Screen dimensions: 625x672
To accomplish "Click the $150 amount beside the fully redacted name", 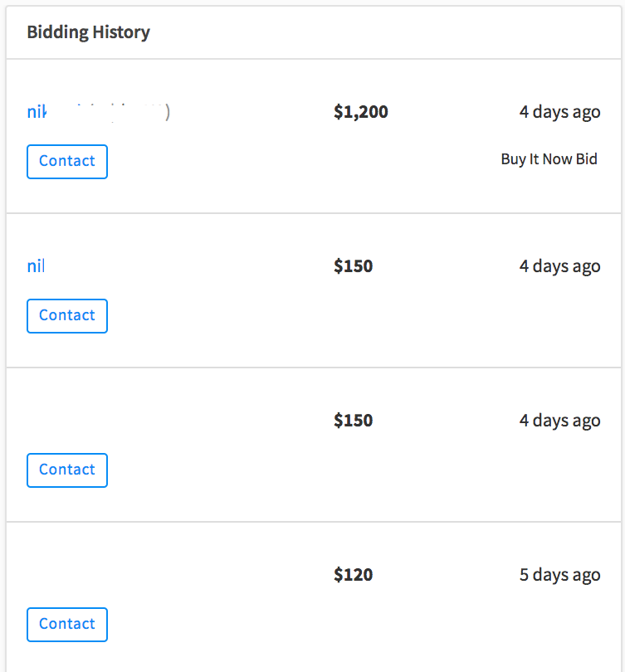I will [353, 421].
